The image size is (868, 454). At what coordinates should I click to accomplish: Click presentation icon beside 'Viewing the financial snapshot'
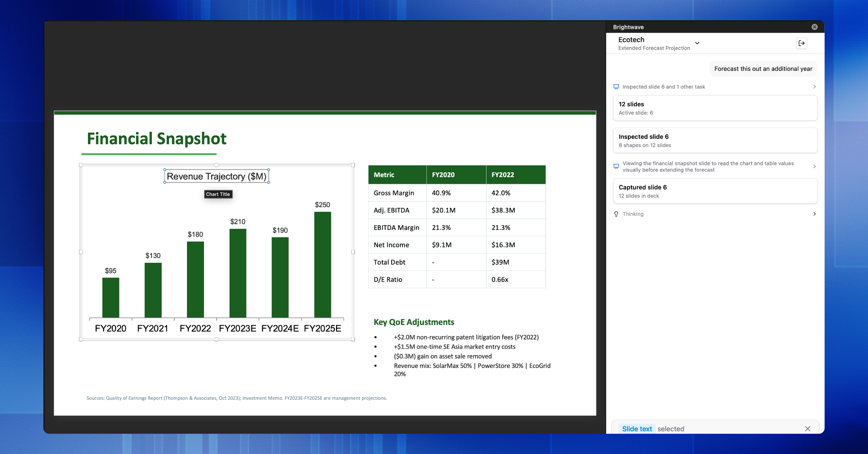tap(616, 166)
